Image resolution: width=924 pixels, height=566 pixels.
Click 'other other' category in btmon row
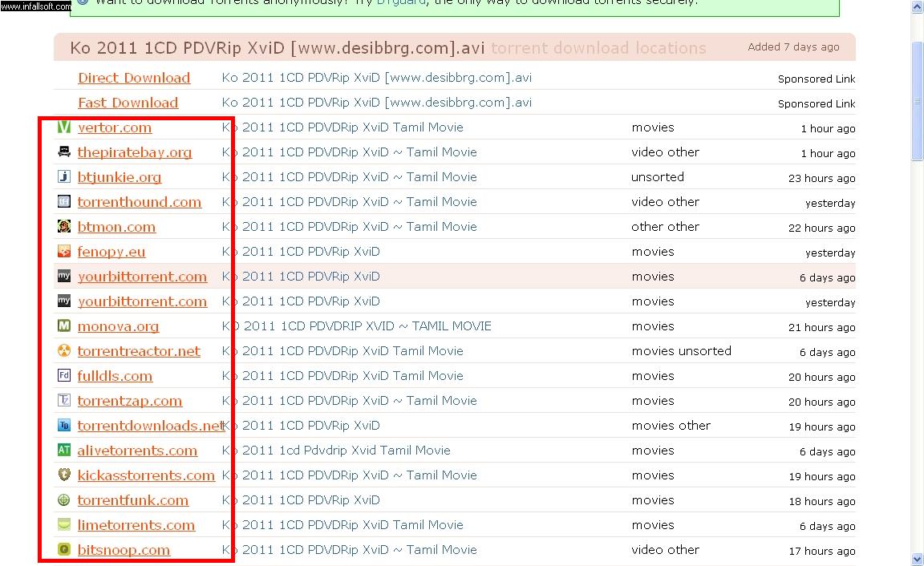point(665,226)
